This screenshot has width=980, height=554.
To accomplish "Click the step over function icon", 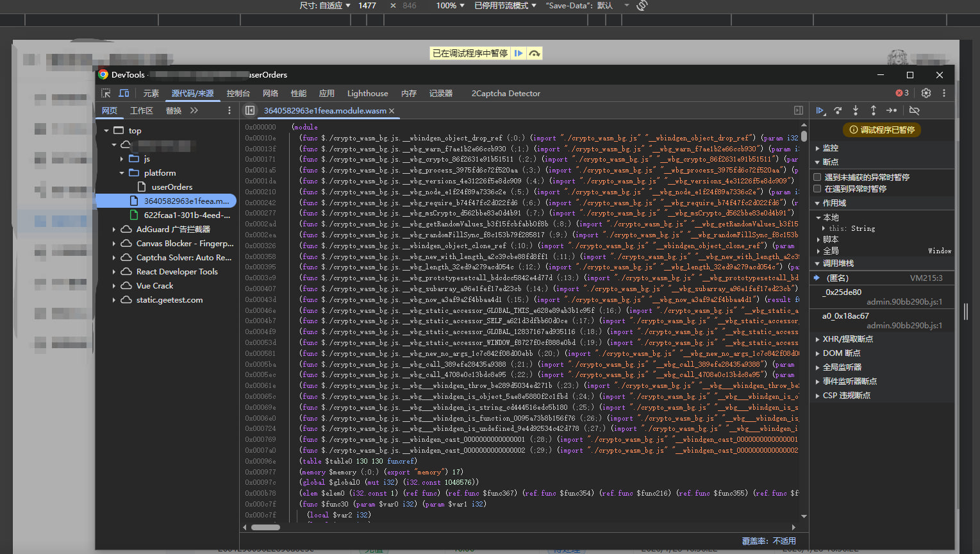I will pyautogui.click(x=838, y=110).
